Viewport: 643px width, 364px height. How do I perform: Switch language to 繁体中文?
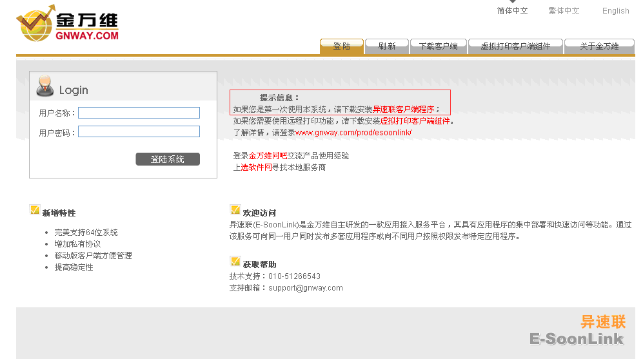pos(564,11)
